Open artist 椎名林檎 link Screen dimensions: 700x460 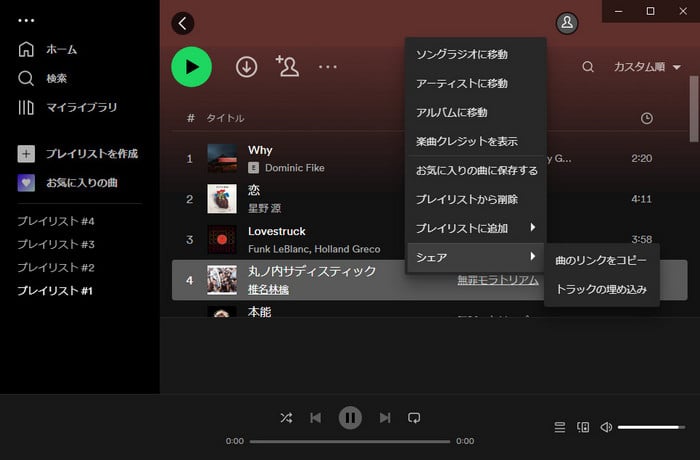coord(268,290)
